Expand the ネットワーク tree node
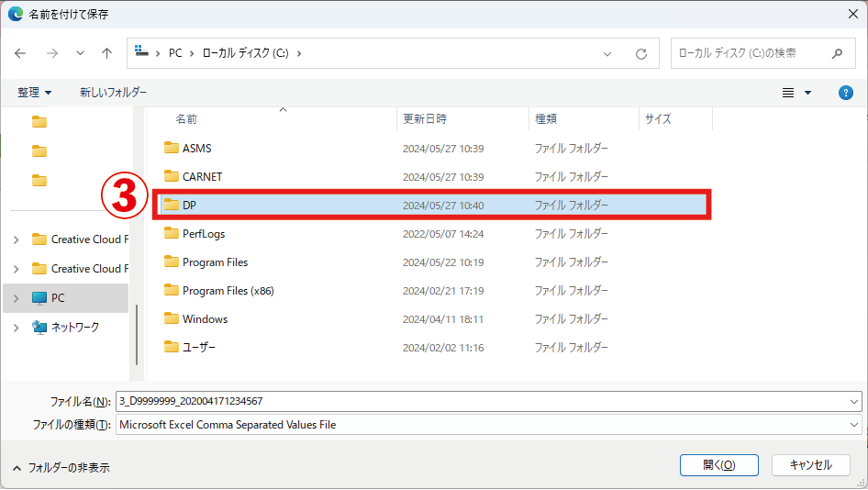This screenshot has height=490, width=868. tap(16, 328)
